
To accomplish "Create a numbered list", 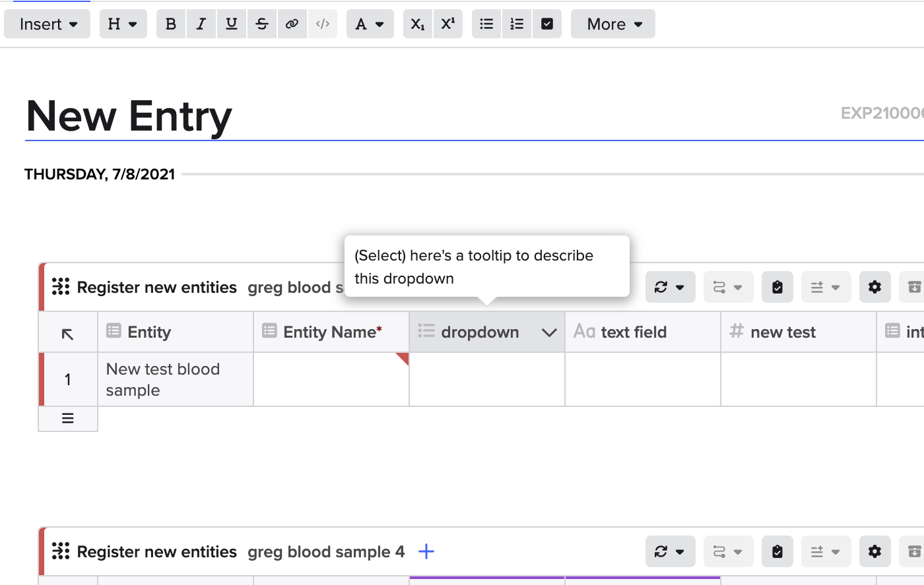I will click(x=516, y=24).
